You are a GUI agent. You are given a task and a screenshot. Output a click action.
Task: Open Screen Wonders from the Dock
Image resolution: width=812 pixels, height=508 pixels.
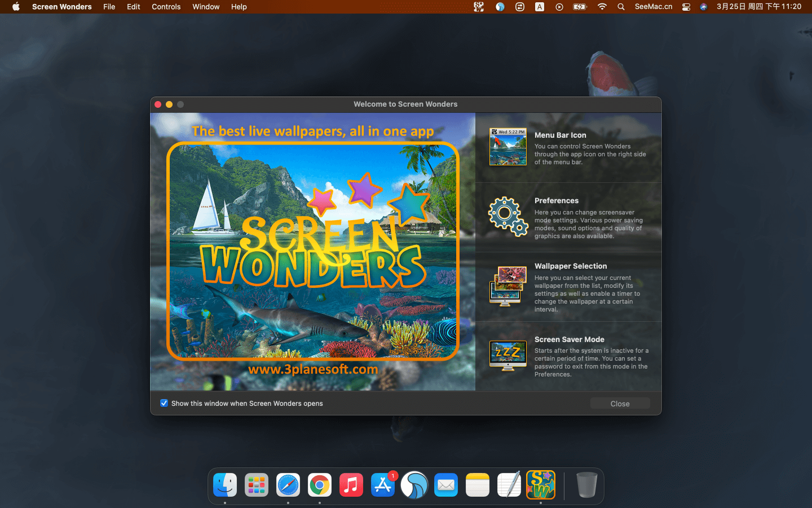coord(540,484)
